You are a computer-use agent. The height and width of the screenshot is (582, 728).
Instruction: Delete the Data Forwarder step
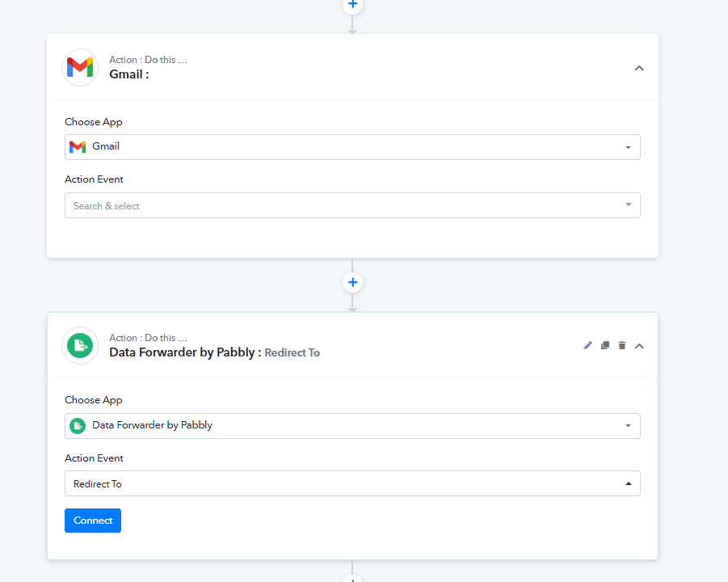(x=622, y=345)
